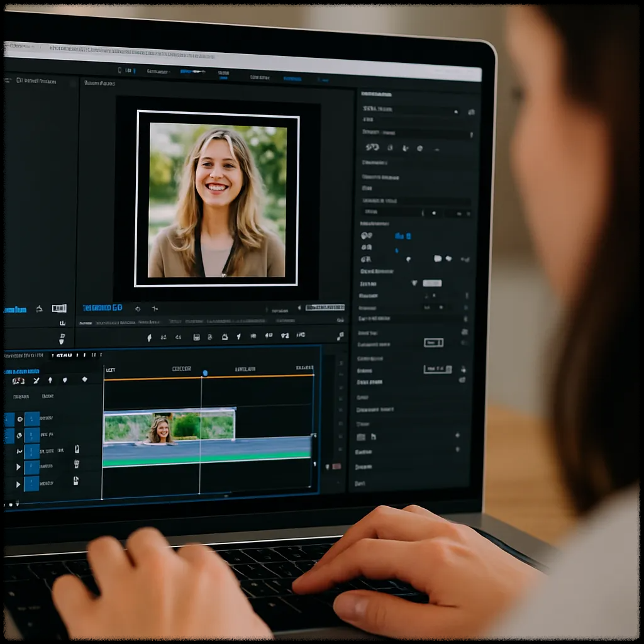This screenshot has width=644, height=644.
Task: Toggle the white icon ending the bottom track row
Action: tap(76, 480)
